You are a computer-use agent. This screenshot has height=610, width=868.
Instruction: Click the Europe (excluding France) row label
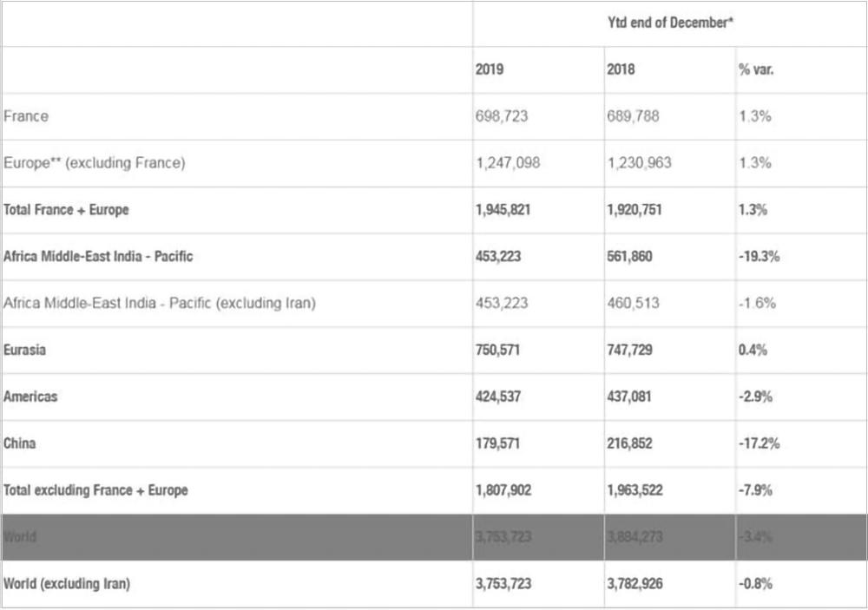pos(95,163)
